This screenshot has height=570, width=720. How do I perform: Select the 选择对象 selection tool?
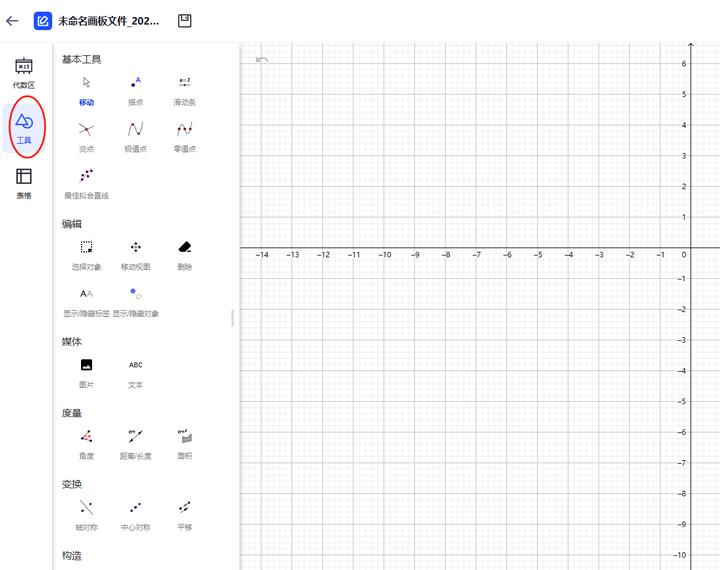click(86, 256)
